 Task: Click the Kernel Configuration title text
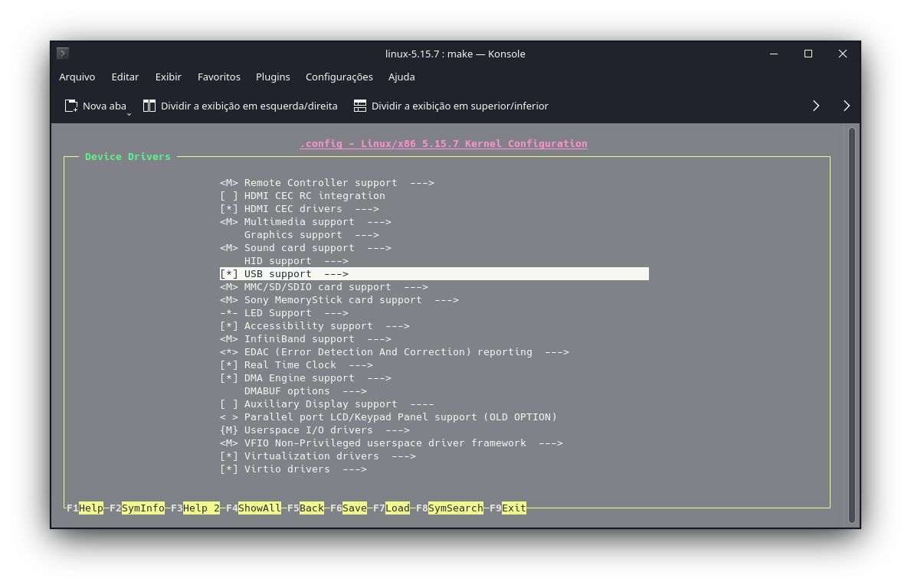[444, 143]
